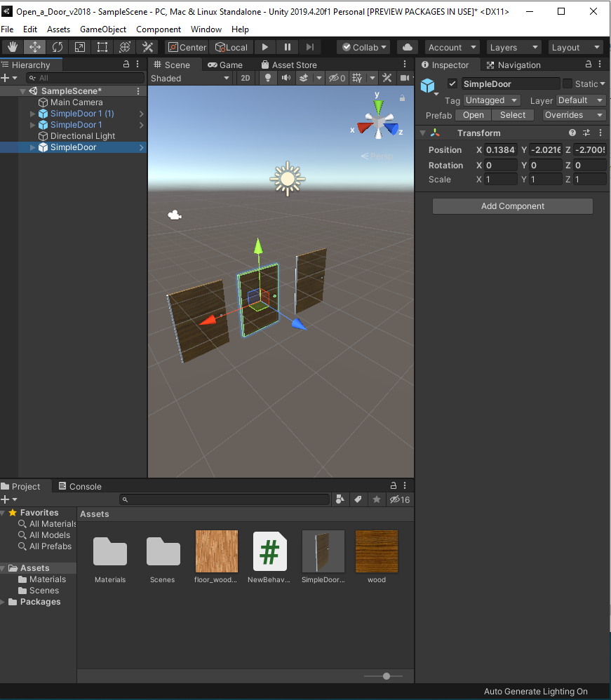Click Search by Label icon in Project

[x=358, y=499]
